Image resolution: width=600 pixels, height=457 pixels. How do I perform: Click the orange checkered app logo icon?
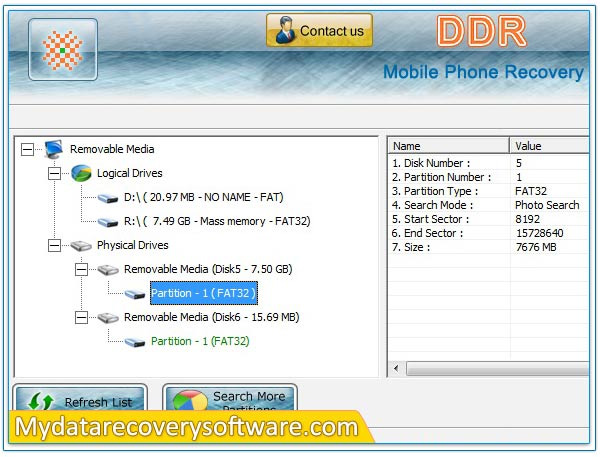63,50
